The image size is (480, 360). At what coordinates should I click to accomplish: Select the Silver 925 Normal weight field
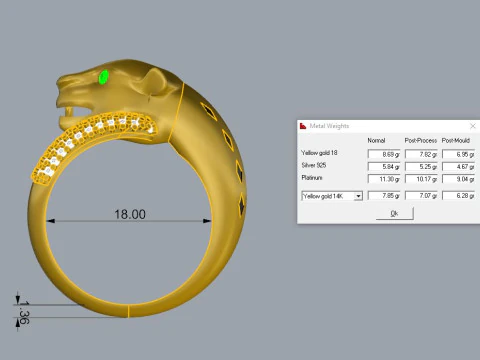[384, 167]
